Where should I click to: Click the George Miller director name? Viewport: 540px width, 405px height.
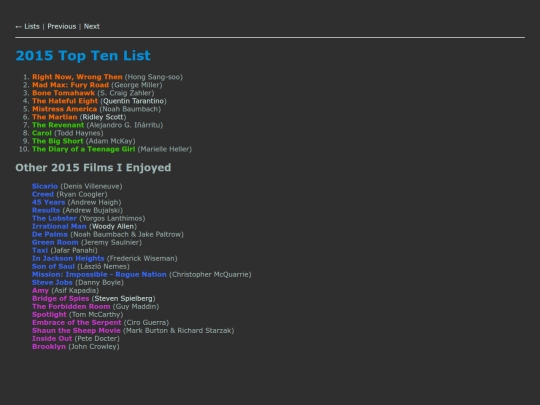pos(137,85)
